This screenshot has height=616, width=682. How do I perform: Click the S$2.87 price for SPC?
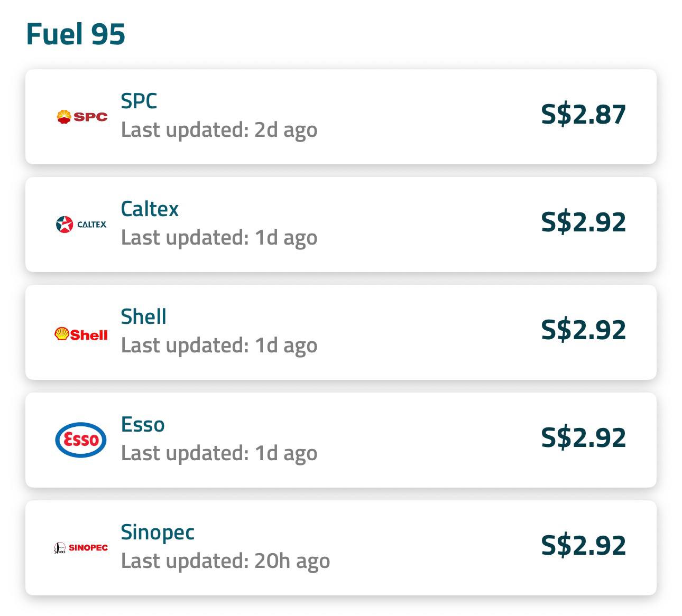pos(583,115)
